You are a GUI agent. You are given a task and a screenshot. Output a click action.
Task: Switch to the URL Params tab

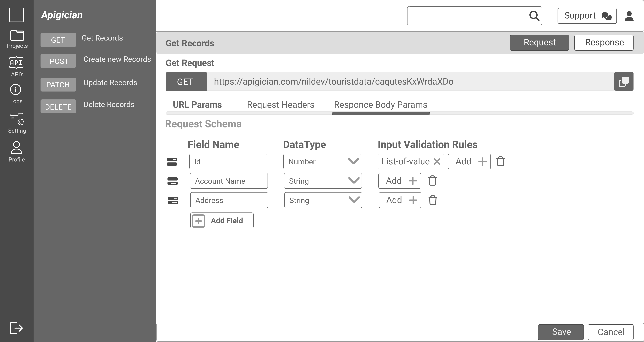pos(197,105)
